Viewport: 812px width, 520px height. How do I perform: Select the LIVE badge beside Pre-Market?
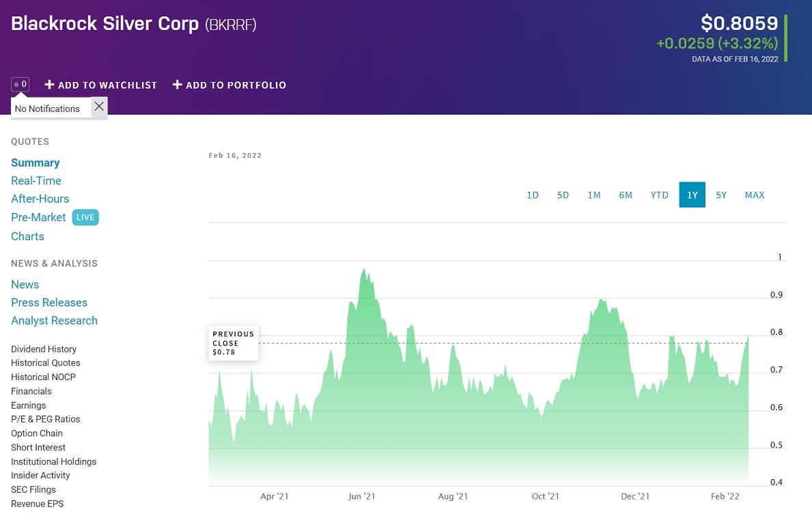click(85, 217)
